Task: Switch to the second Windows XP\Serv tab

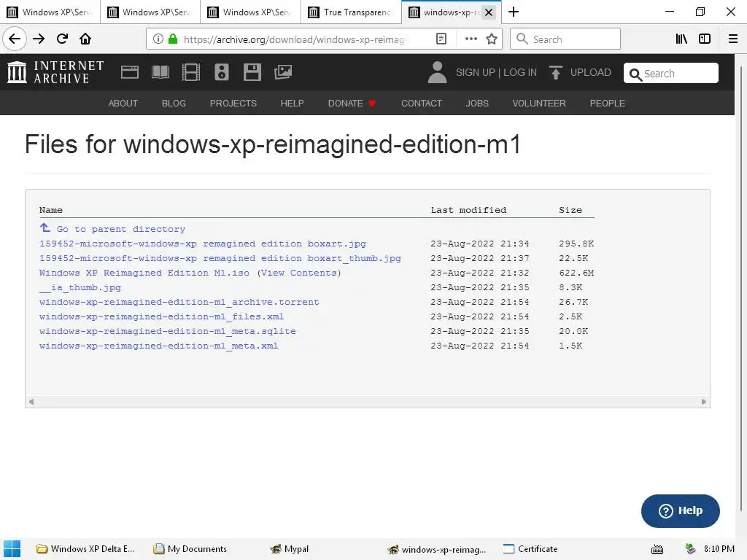Action: (x=150, y=12)
